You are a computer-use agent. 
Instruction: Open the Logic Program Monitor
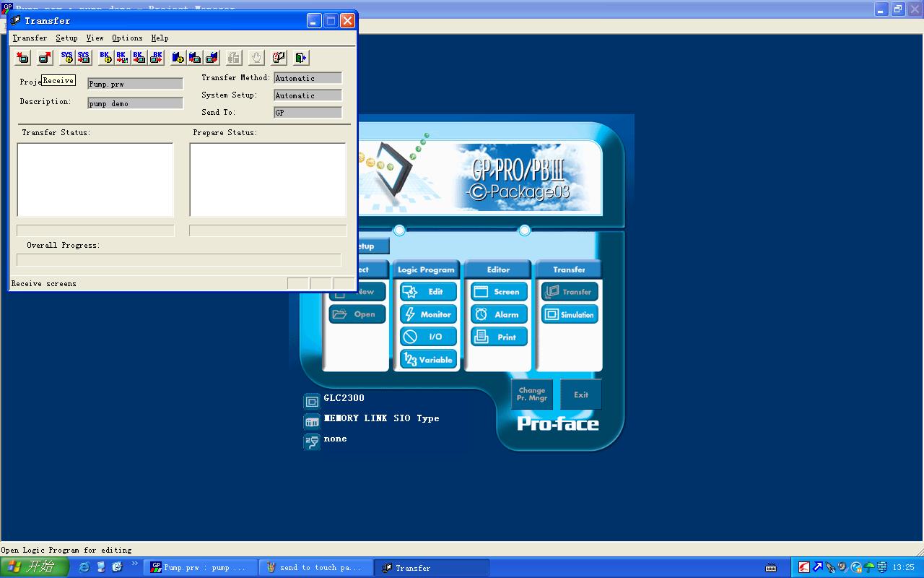[x=428, y=314]
